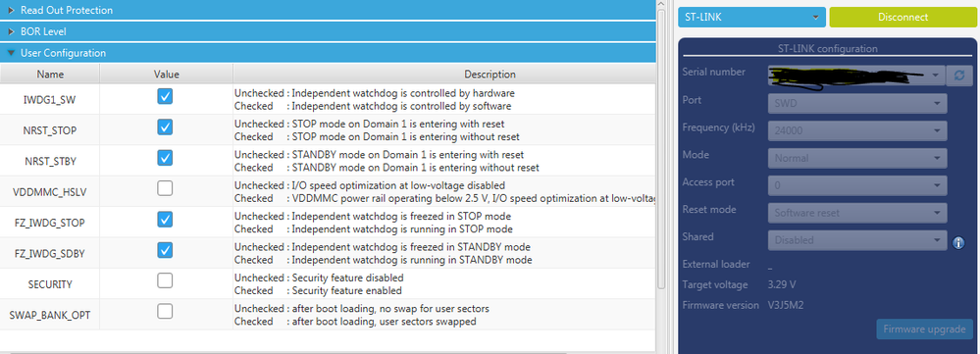Image resolution: width=980 pixels, height=354 pixels.
Task: Toggle the NRST_STBY checkbox
Action: tap(165, 158)
